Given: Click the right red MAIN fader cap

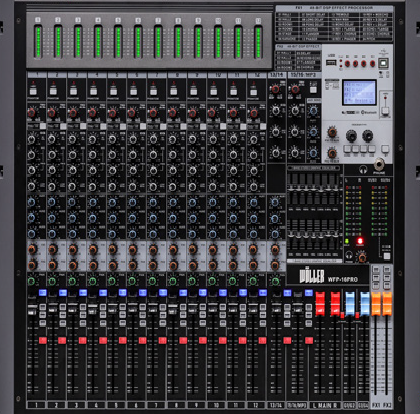Looking at the screenshot, I should (x=335, y=304).
